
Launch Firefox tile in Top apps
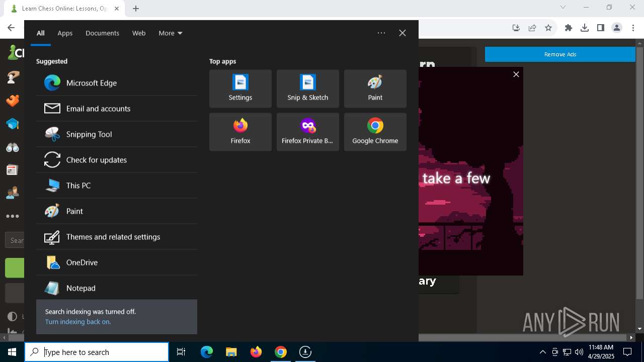[x=240, y=132]
